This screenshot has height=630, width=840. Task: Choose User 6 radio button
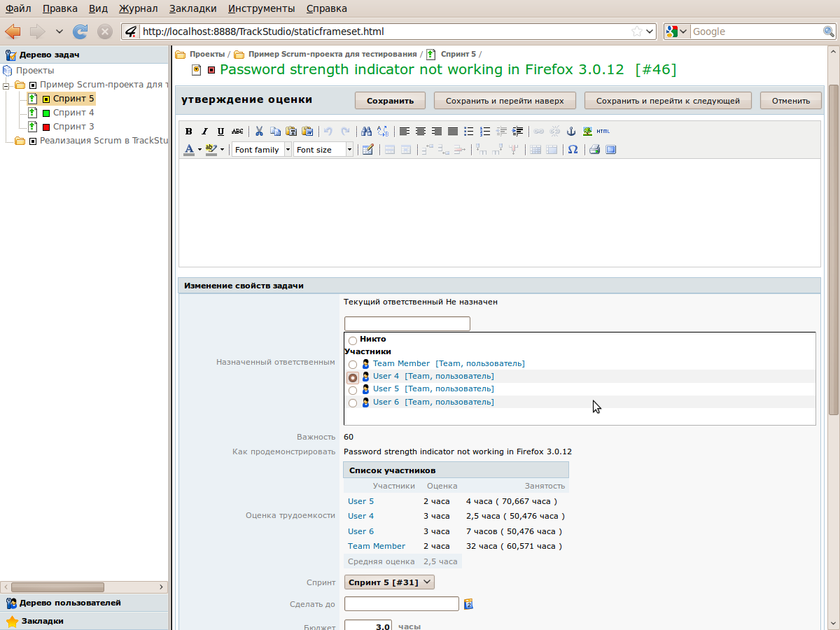click(x=353, y=403)
